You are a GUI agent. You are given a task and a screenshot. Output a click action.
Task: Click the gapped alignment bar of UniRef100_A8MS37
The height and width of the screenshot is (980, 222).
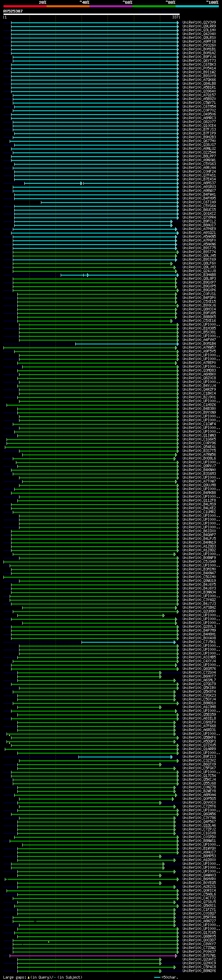pyautogui.click(x=101, y=183)
